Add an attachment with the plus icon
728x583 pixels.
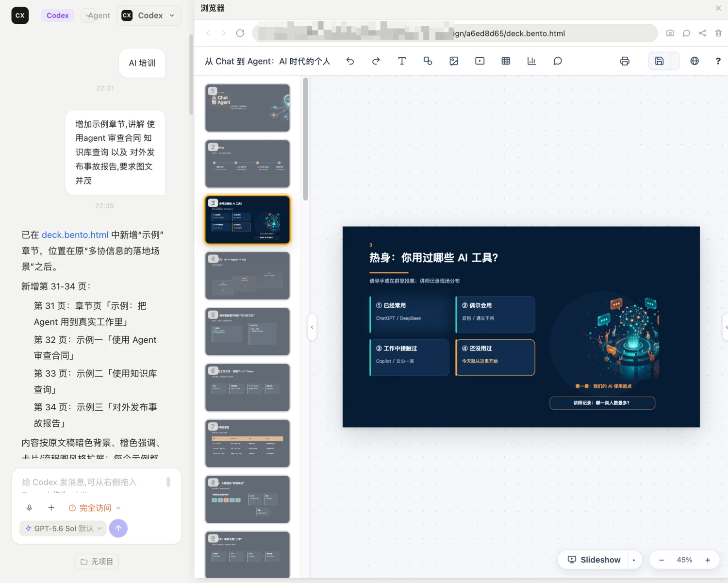51,508
